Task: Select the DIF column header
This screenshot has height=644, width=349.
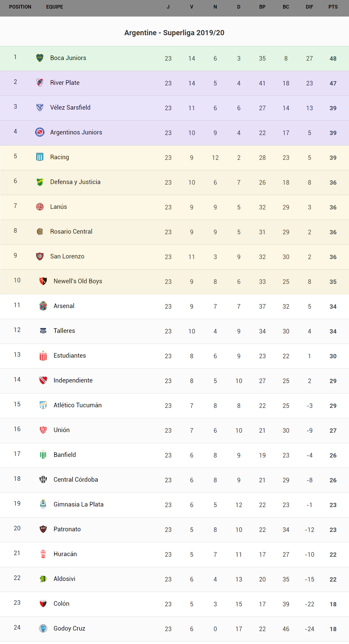Action: pos(310,7)
